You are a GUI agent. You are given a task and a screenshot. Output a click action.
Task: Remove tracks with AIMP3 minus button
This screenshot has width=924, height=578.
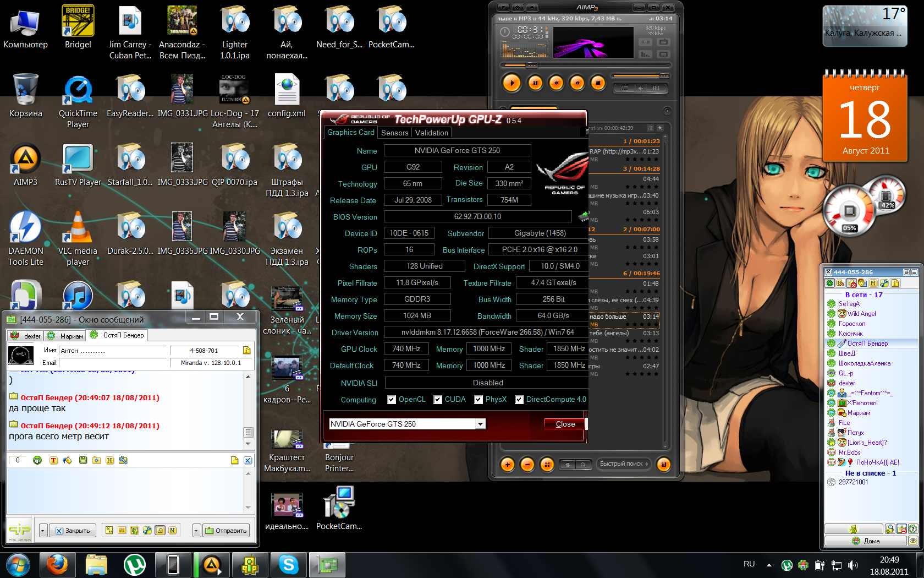click(x=527, y=465)
